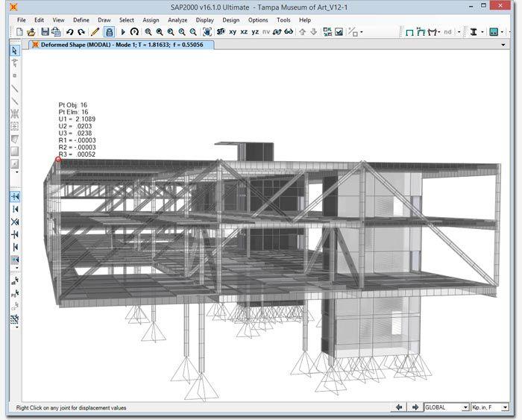Select the Undo arrow icon

[x=69, y=32]
